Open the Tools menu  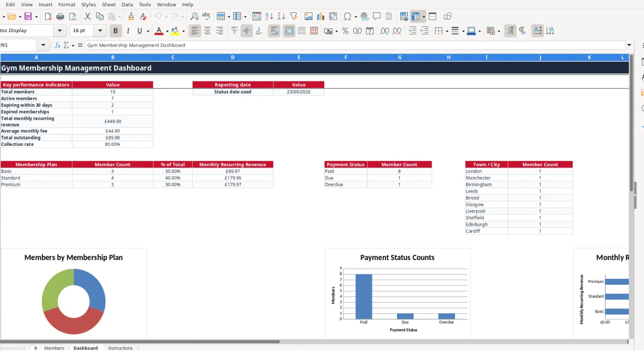[145, 4]
